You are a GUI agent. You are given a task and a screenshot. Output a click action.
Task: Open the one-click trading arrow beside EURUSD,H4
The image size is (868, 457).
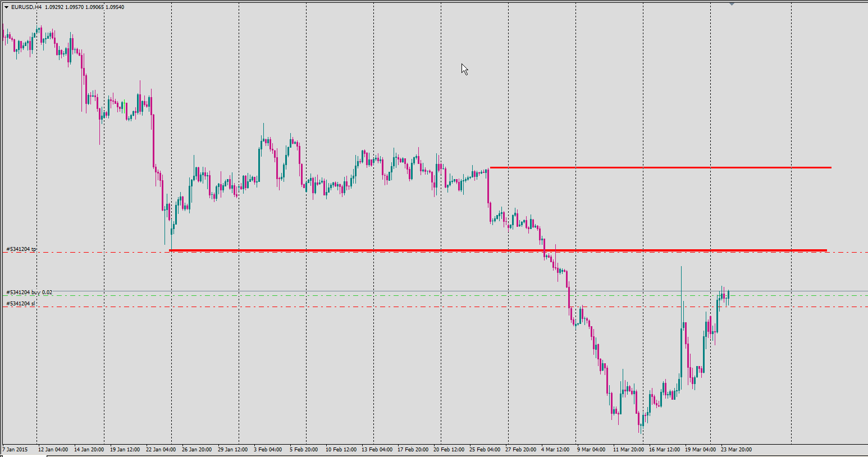(6, 7)
